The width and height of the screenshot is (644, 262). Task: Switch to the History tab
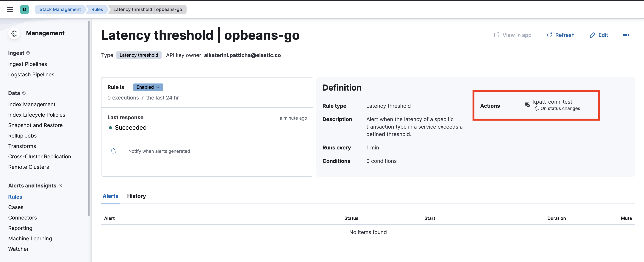[137, 196]
